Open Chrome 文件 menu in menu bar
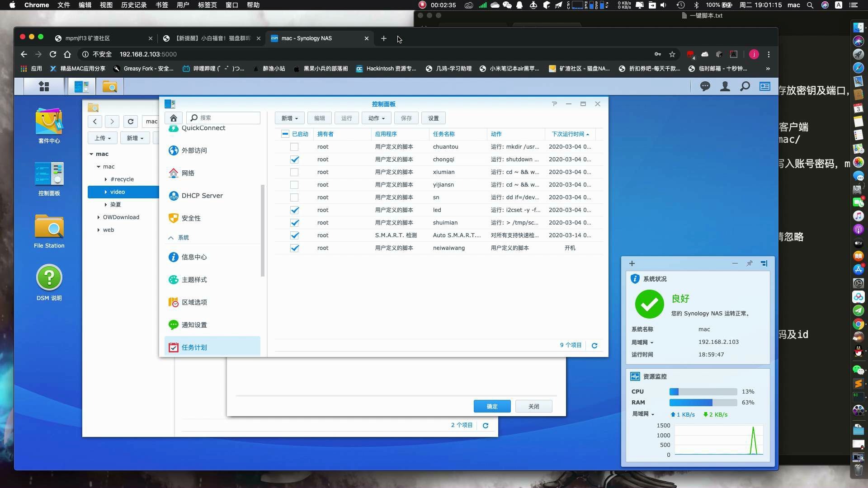Viewport: 868px width, 488px height. (x=63, y=5)
